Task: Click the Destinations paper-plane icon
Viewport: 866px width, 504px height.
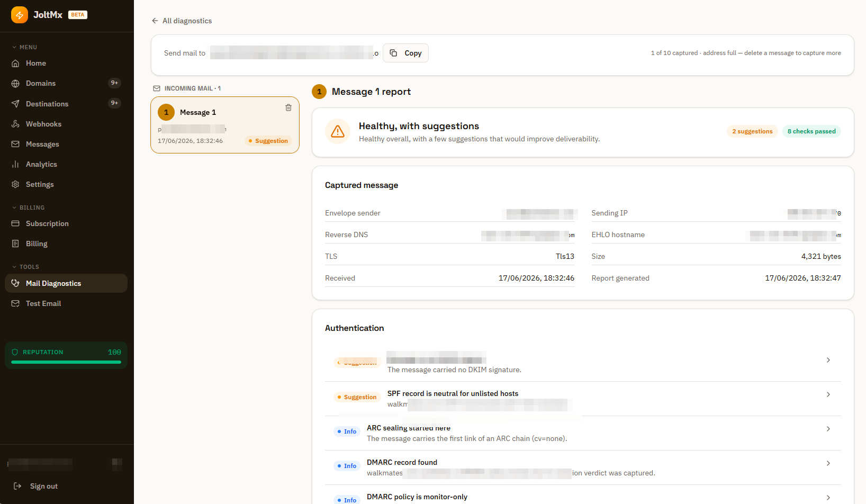Action: (x=15, y=104)
